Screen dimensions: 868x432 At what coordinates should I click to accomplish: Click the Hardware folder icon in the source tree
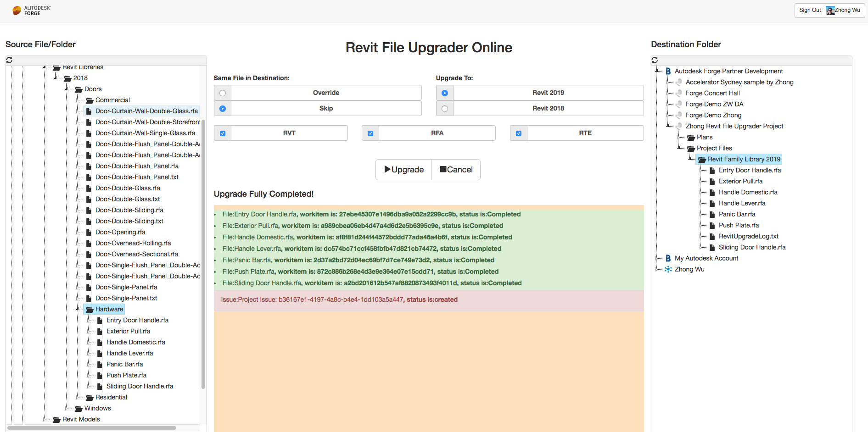tap(89, 309)
